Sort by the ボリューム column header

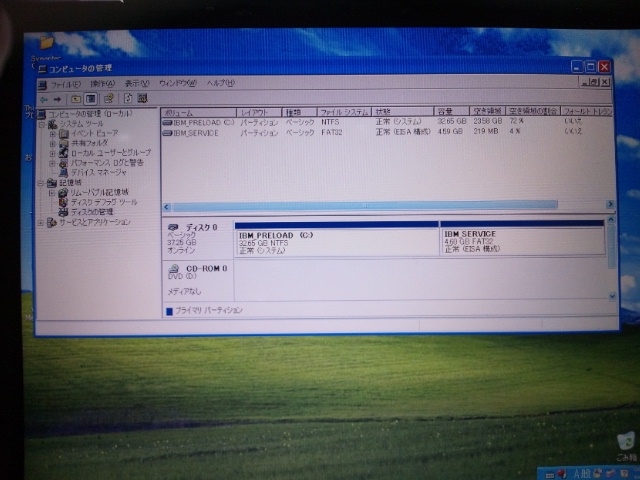point(199,113)
